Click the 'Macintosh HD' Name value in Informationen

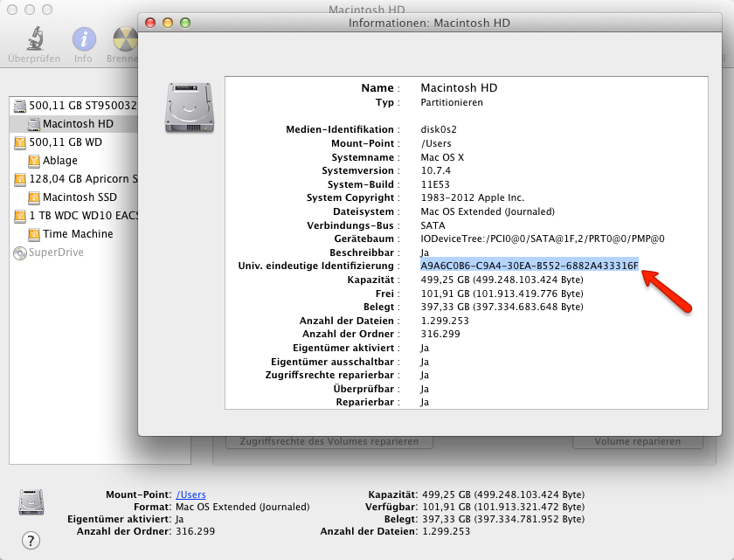[459, 88]
